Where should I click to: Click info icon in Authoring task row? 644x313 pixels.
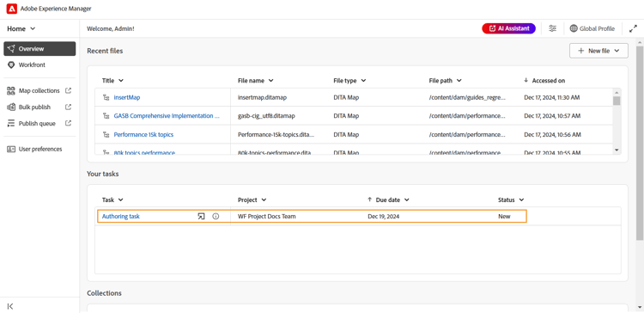[x=216, y=217]
